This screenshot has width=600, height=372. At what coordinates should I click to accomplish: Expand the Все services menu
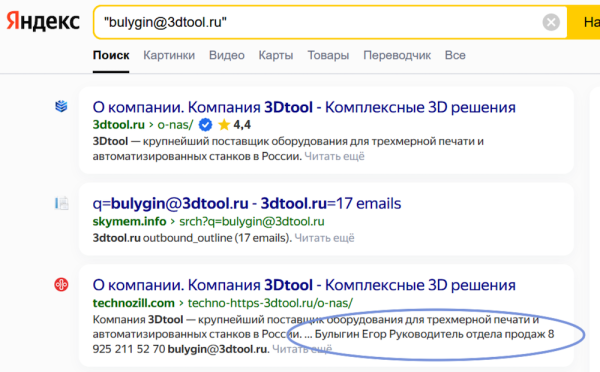(455, 55)
